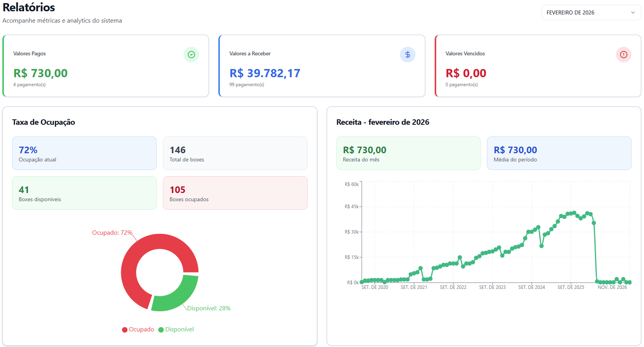Image resolution: width=644 pixels, height=347 pixels.
Task: Click the green checkmark icon in Valores Pagos
Action: [x=191, y=55]
